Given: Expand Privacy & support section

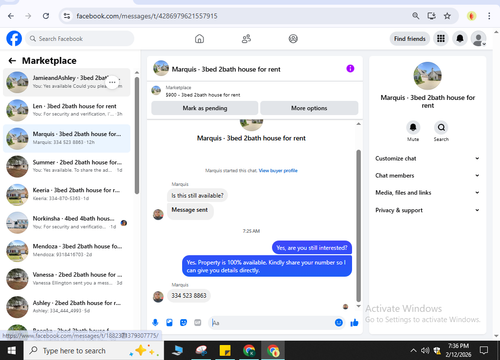Looking at the screenshot, I should point(427,210).
